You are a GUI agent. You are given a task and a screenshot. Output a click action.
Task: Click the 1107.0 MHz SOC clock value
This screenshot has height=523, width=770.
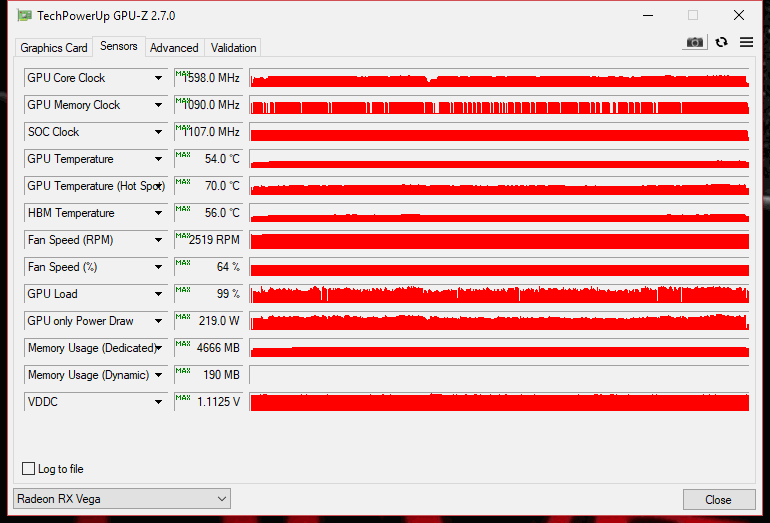click(209, 132)
